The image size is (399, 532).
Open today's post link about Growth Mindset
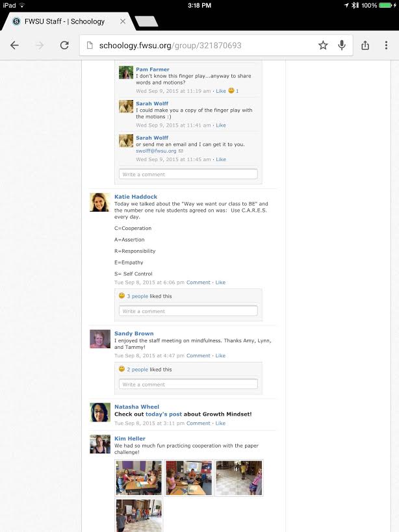point(164,414)
